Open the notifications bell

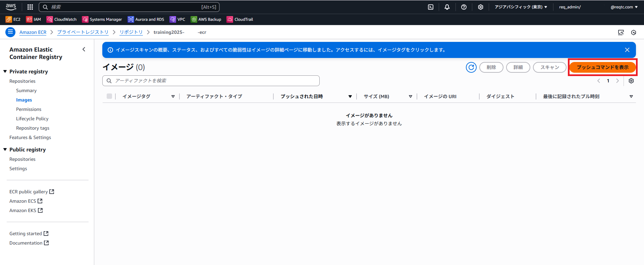click(447, 7)
